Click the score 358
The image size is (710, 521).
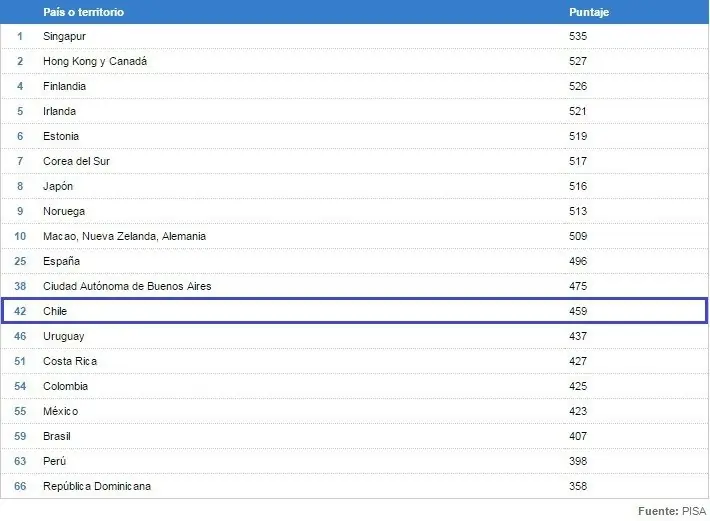click(x=578, y=486)
